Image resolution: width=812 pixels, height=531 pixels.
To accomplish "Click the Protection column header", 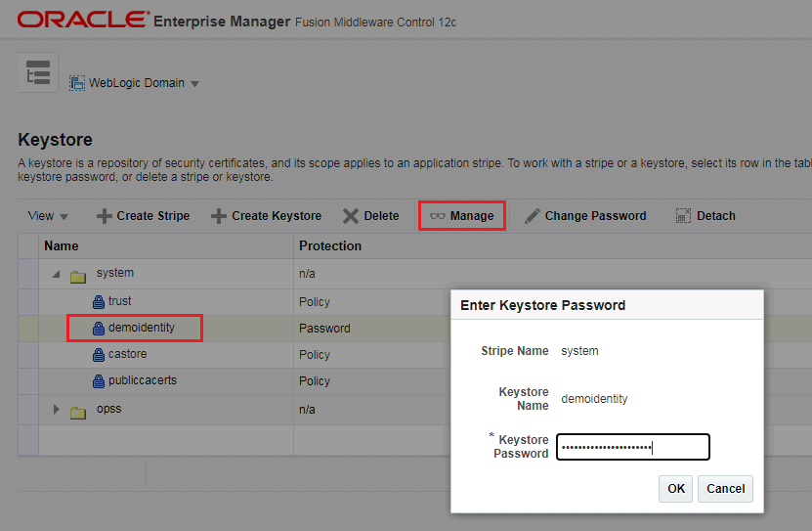I will [x=330, y=246].
